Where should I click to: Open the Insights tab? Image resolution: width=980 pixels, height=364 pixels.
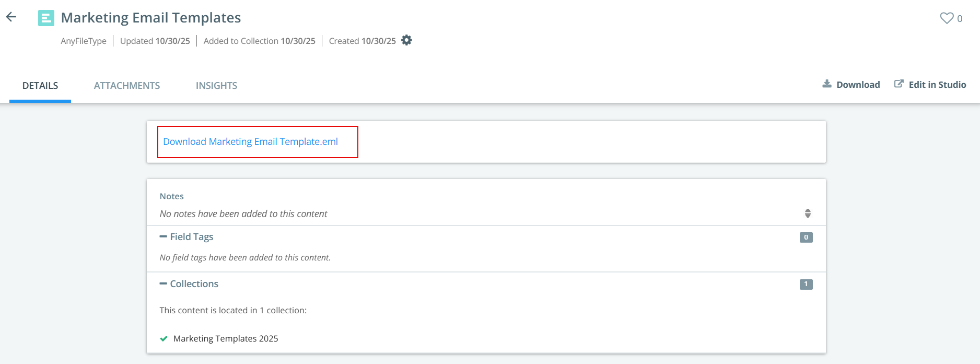click(216, 86)
